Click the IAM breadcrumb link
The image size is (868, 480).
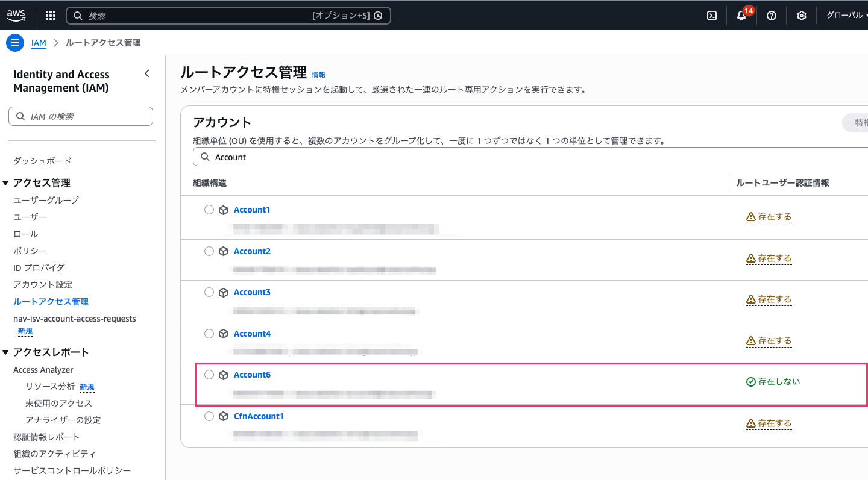pyautogui.click(x=39, y=43)
